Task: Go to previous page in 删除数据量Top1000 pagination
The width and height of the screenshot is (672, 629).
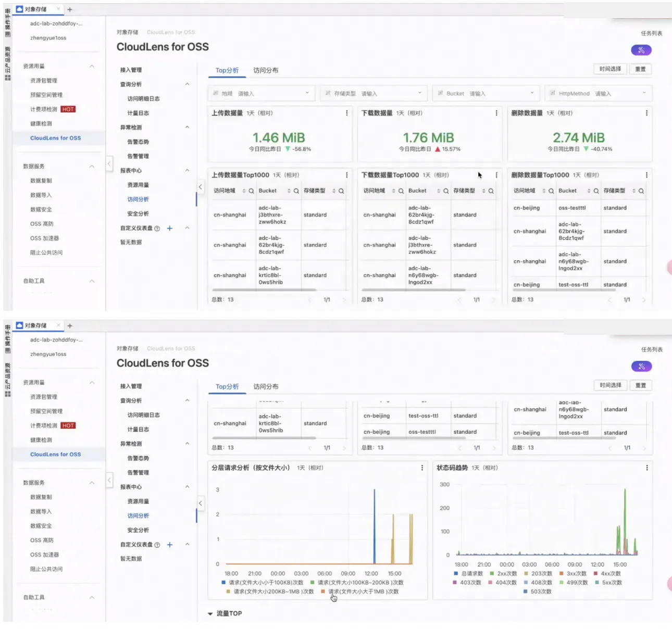Action: click(609, 300)
